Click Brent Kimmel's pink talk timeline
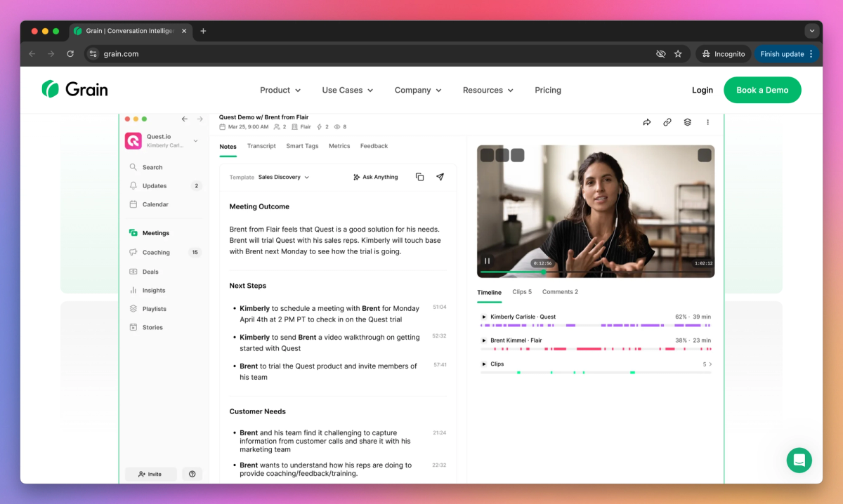Viewport: 843px width, 504px height. [x=596, y=349]
